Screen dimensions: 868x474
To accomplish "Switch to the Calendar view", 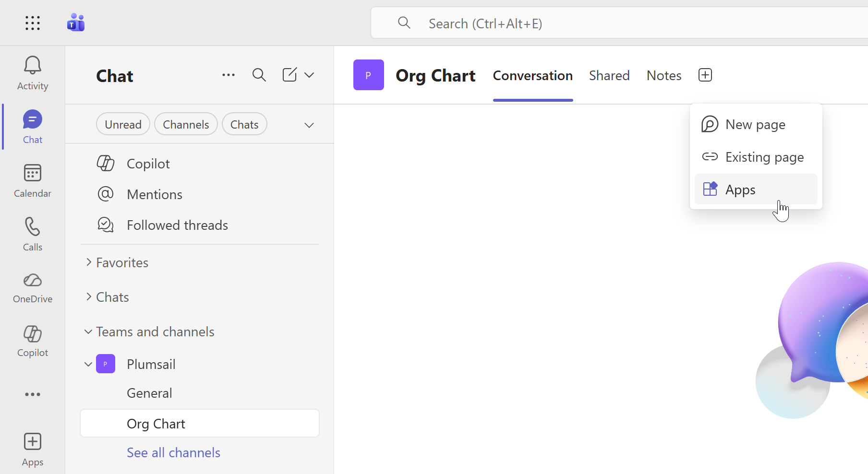I will (32, 180).
